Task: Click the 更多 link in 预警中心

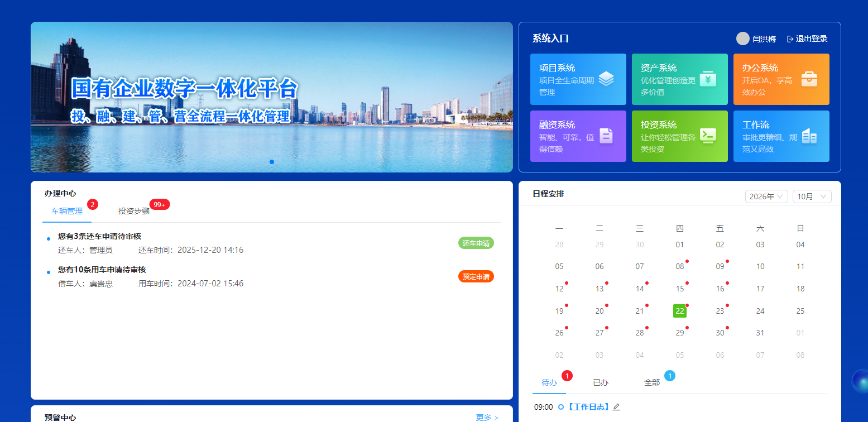Action: click(x=487, y=418)
